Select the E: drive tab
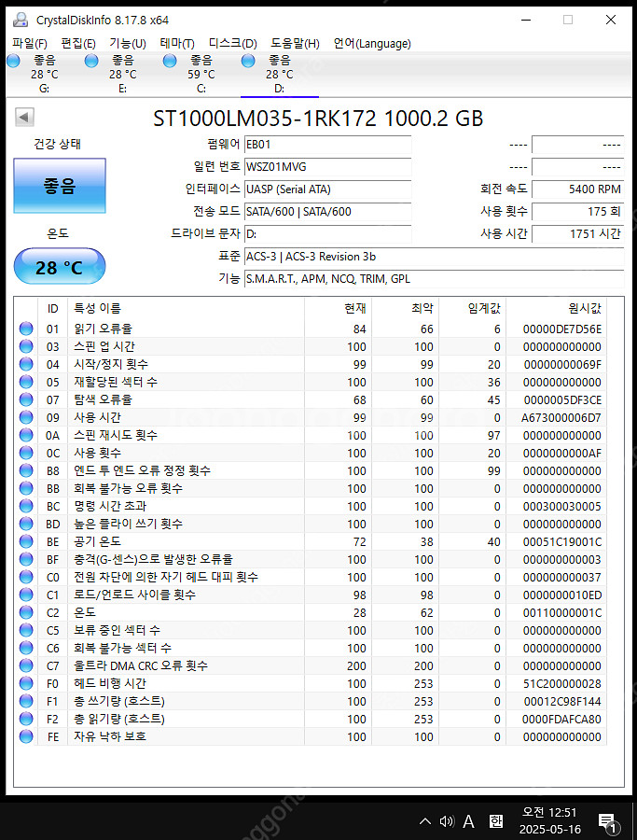The image size is (637, 840). 123,74
